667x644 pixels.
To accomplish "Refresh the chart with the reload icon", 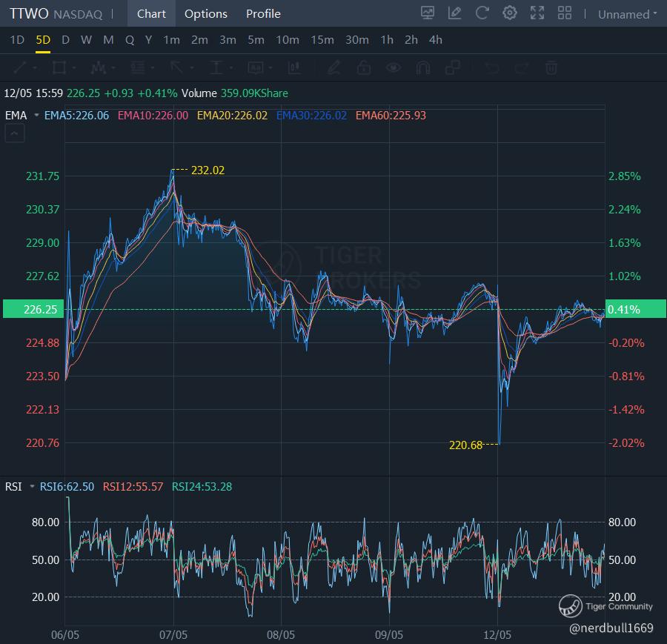I will click(482, 13).
